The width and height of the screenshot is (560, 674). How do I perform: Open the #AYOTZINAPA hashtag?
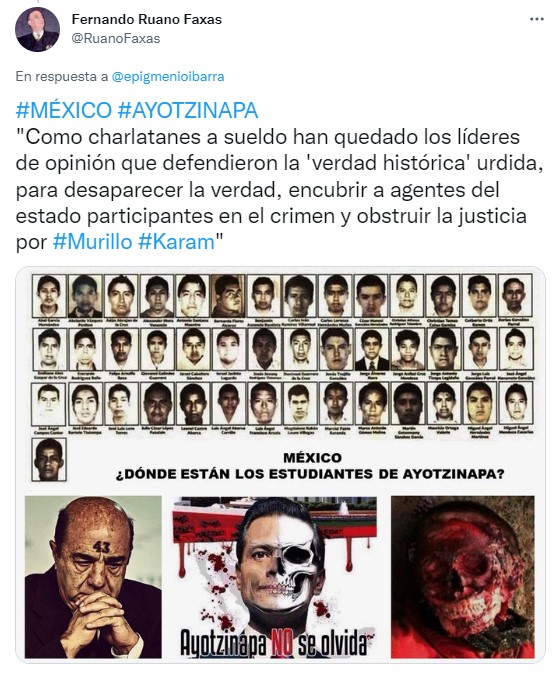tap(188, 110)
